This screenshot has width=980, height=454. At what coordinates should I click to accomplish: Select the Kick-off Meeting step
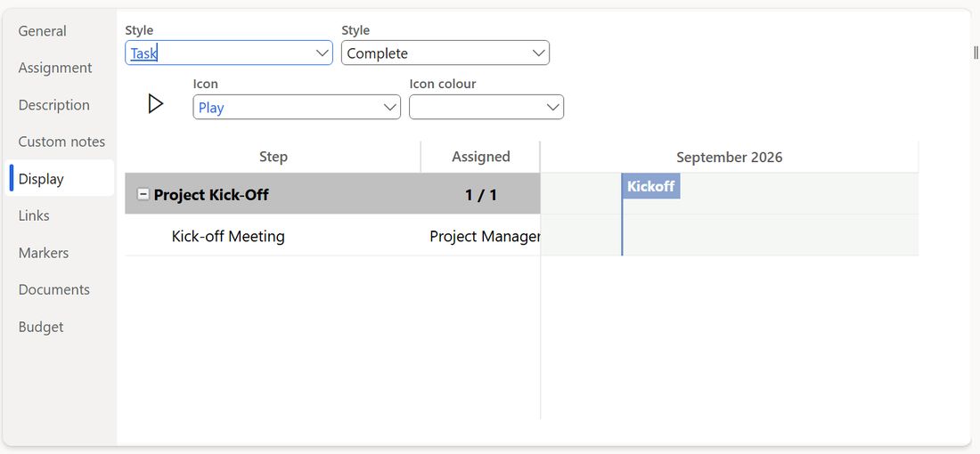[x=228, y=236]
